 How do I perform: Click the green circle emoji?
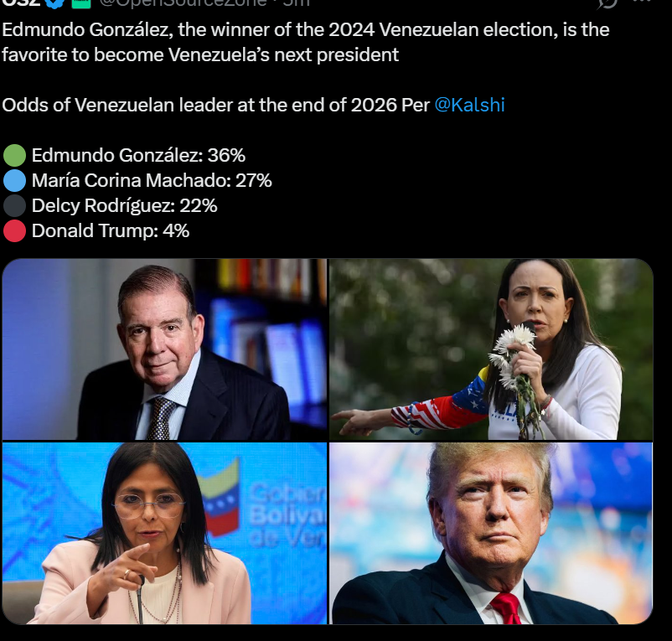[14, 155]
